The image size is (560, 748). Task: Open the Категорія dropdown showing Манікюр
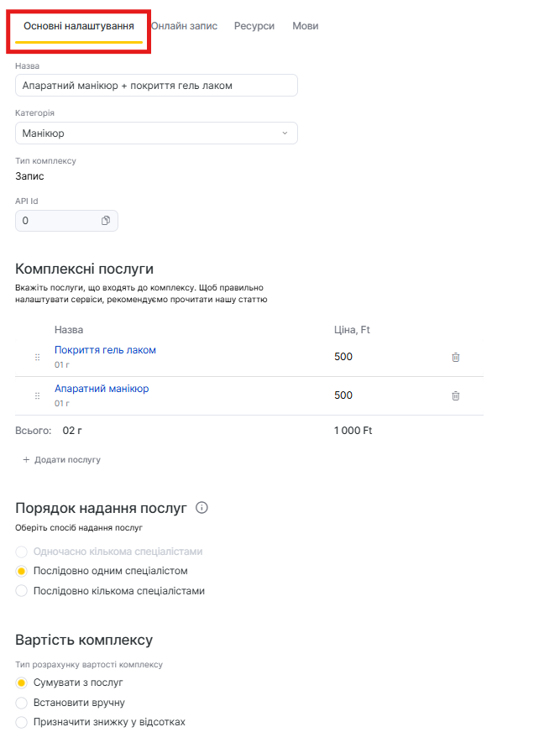(156, 133)
